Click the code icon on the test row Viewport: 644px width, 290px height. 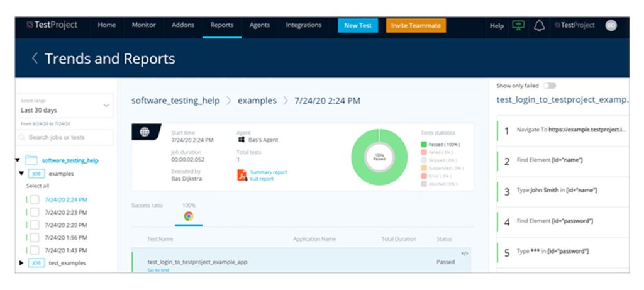pos(465,254)
